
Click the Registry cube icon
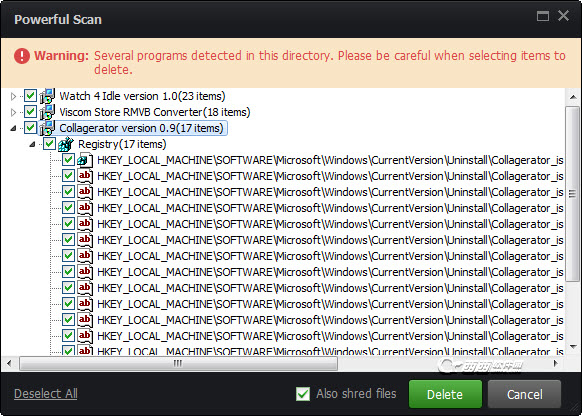pos(66,144)
